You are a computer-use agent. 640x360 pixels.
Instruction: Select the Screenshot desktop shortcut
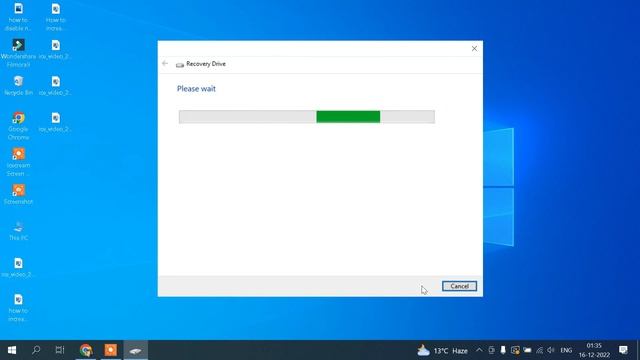coord(18,194)
